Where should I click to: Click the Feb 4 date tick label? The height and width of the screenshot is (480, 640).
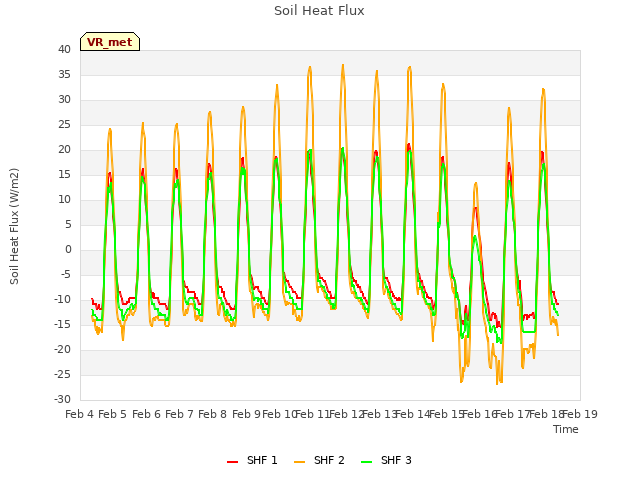pyautogui.click(x=80, y=414)
